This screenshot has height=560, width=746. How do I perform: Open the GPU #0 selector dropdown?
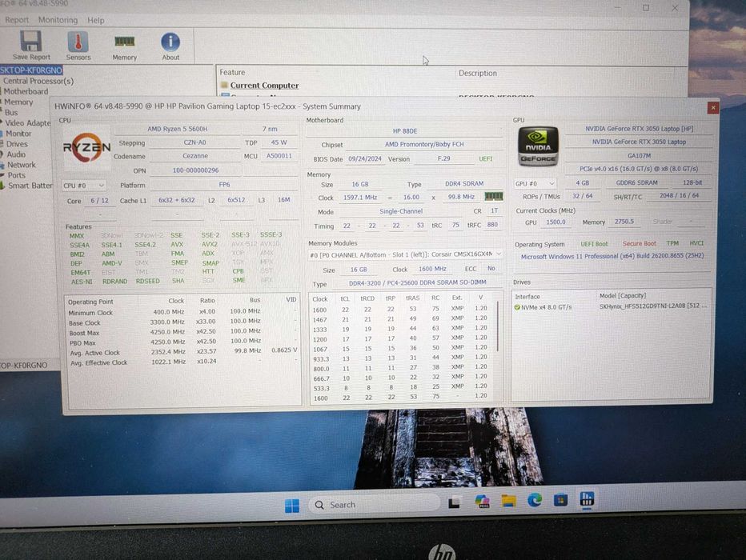(x=535, y=183)
